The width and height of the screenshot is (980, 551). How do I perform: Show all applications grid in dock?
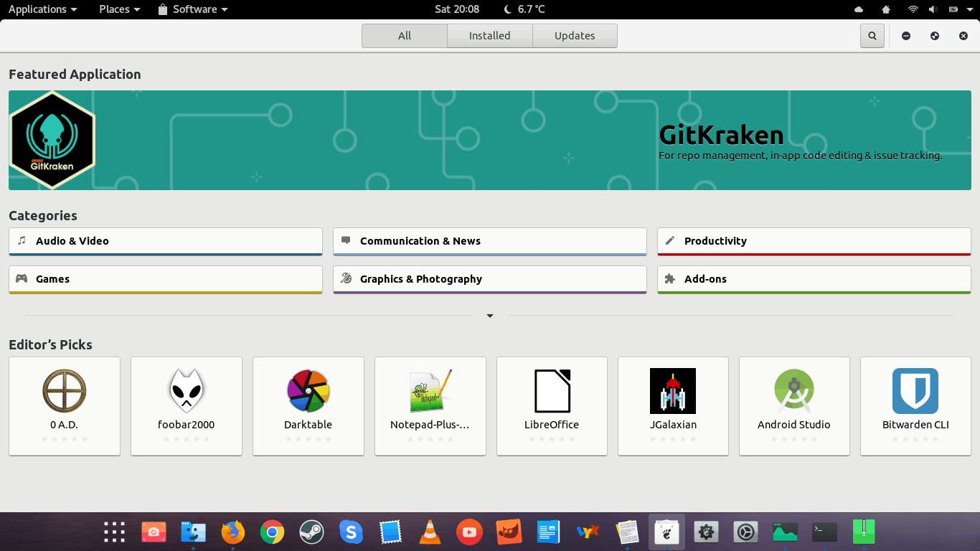[x=115, y=532]
